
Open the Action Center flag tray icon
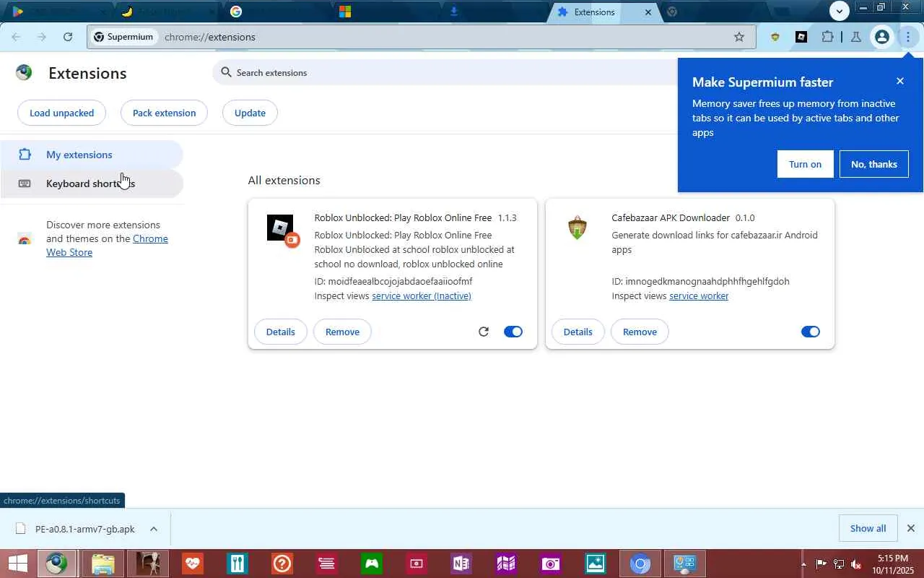click(821, 564)
